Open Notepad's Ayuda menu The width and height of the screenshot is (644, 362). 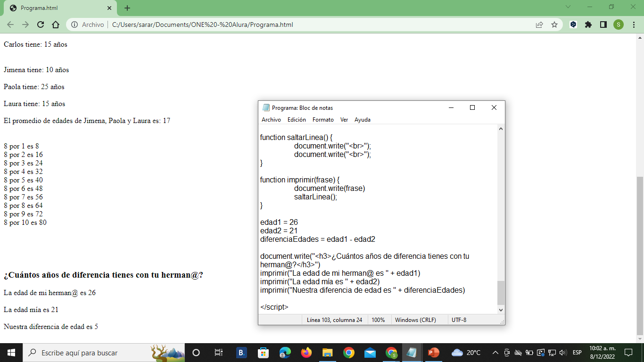(363, 120)
